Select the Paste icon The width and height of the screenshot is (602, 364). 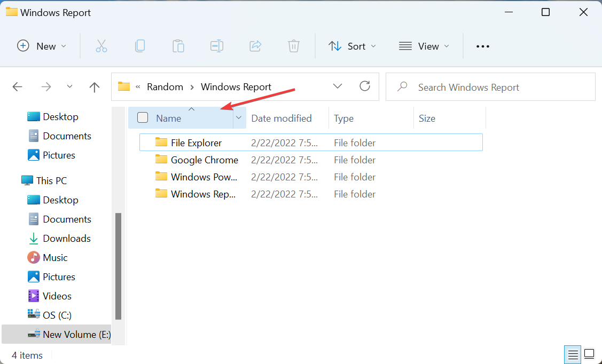(x=178, y=46)
